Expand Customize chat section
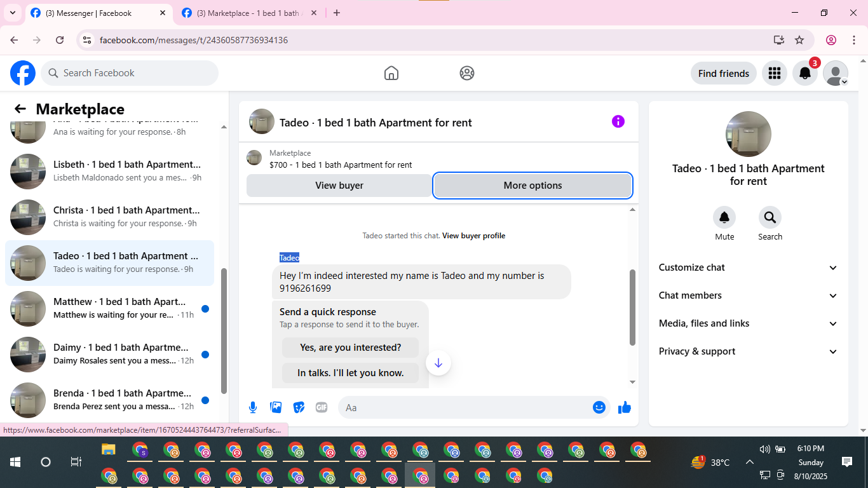 click(749, 268)
